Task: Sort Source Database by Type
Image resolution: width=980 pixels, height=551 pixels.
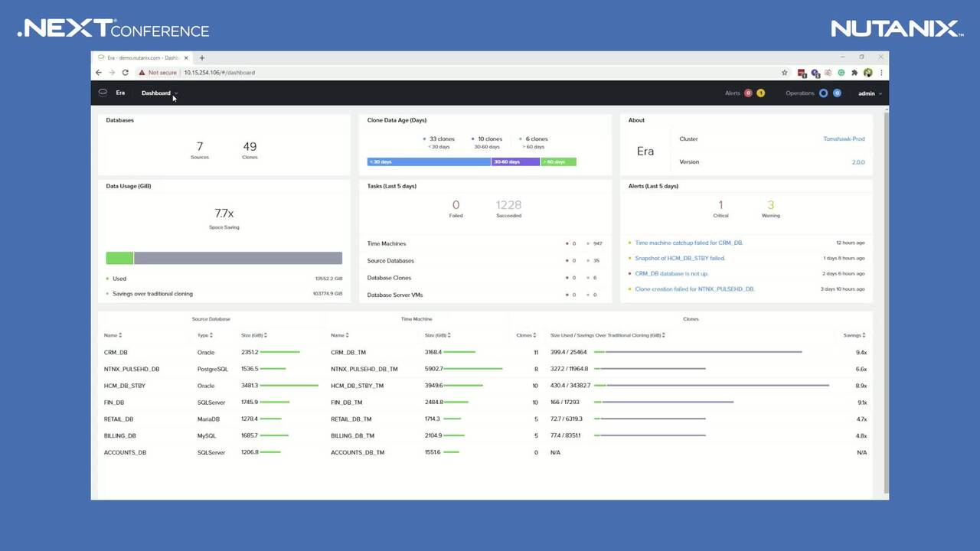Action: tap(205, 335)
